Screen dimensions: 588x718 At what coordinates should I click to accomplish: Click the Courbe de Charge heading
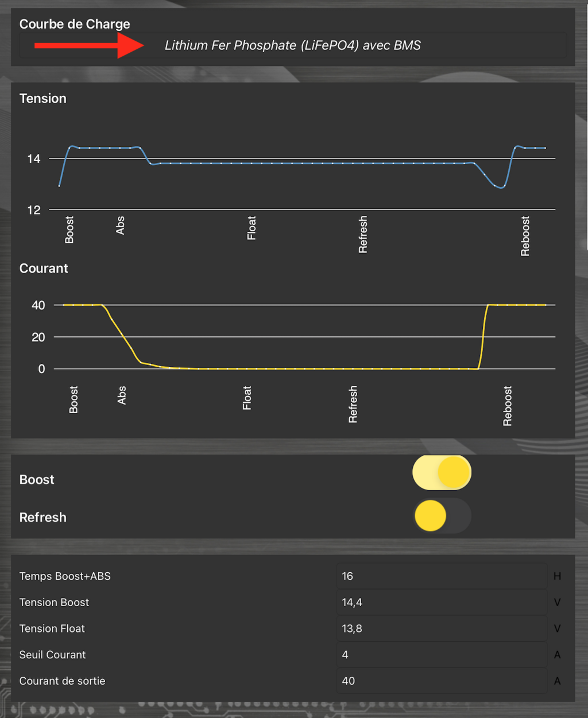point(75,24)
